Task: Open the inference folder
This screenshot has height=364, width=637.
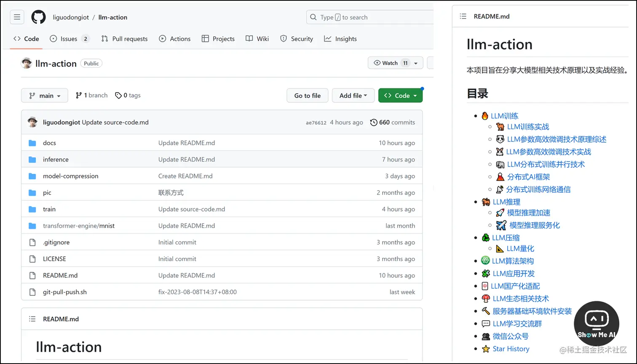Action: (x=56, y=159)
